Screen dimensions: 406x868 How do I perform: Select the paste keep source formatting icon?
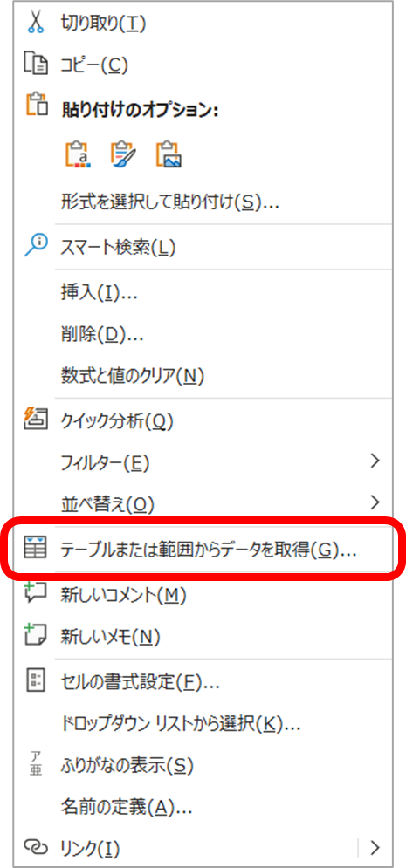click(78, 154)
